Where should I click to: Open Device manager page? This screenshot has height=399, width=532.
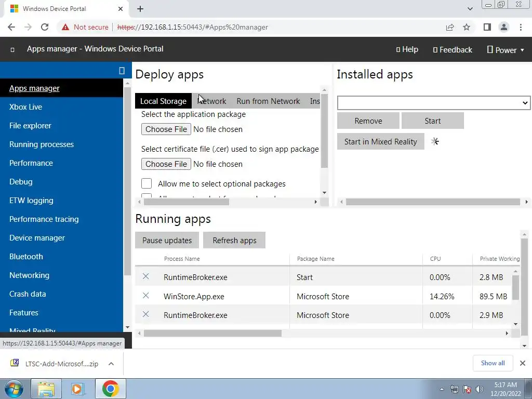[x=37, y=238]
